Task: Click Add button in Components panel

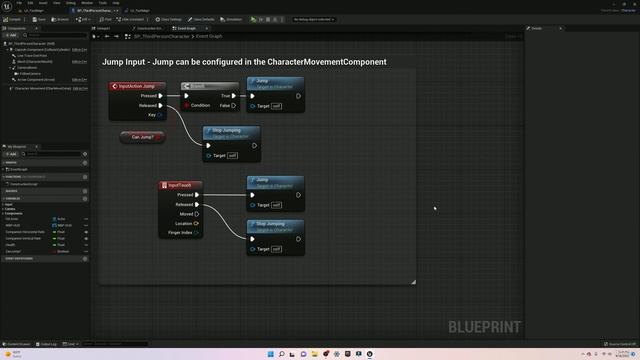Action: coord(11,35)
